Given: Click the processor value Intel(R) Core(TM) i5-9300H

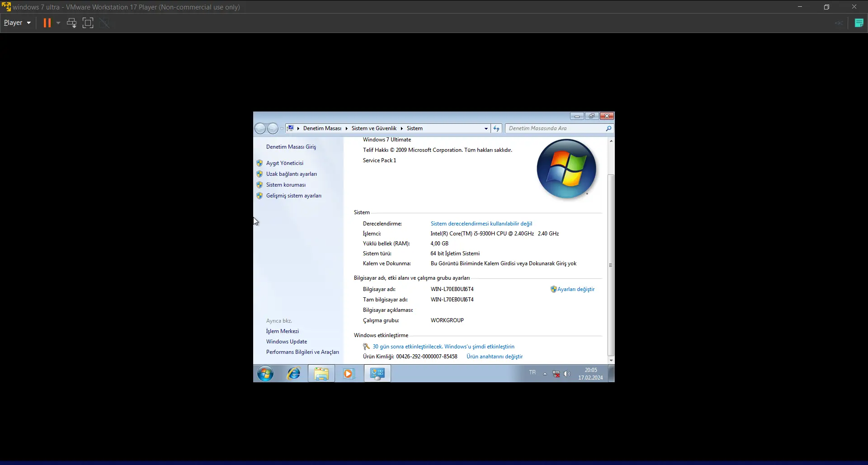Looking at the screenshot, I should (x=495, y=234).
